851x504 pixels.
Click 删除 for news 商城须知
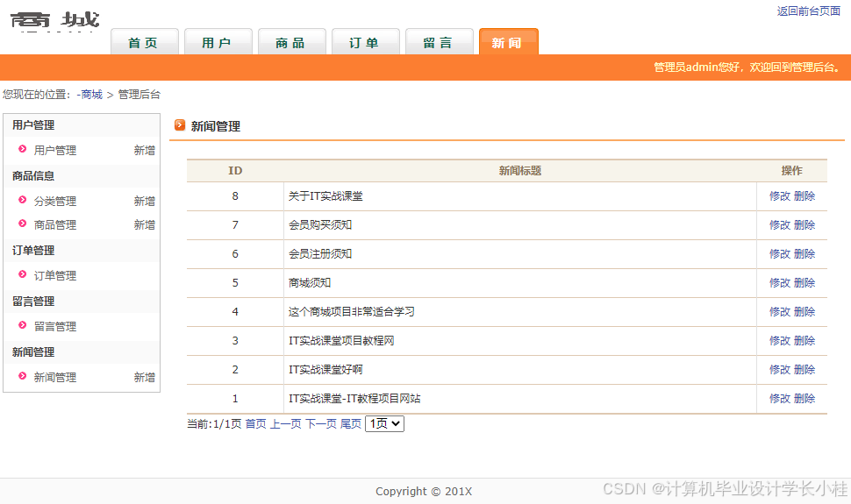pyautogui.click(x=805, y=282)
